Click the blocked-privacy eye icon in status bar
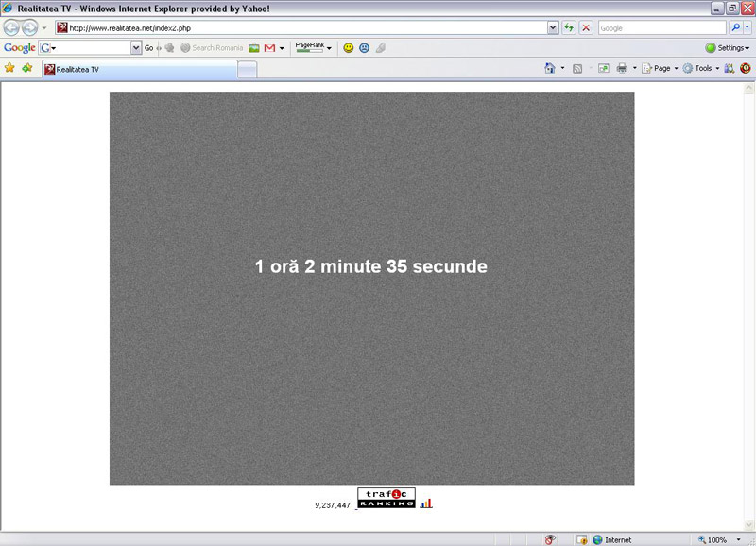 [550, 539]
